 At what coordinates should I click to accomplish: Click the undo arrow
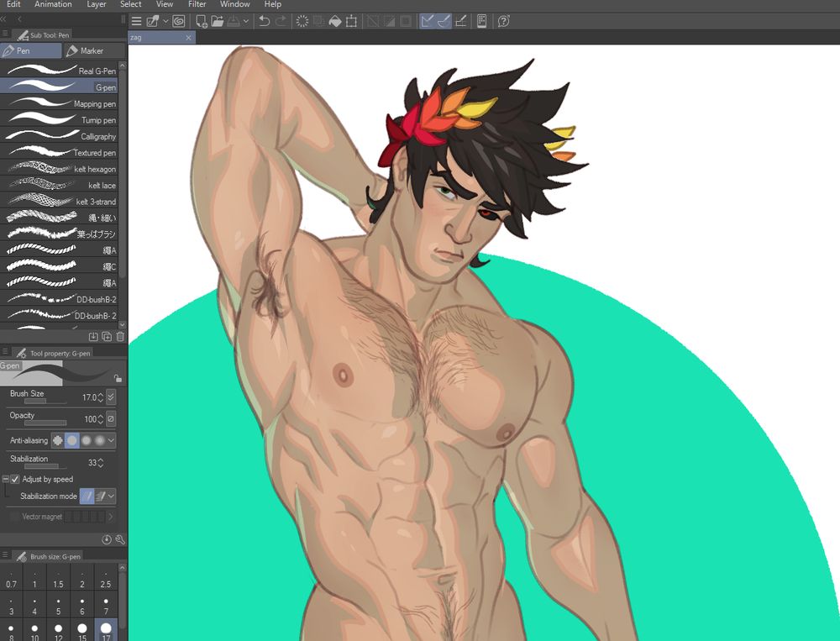264,22
